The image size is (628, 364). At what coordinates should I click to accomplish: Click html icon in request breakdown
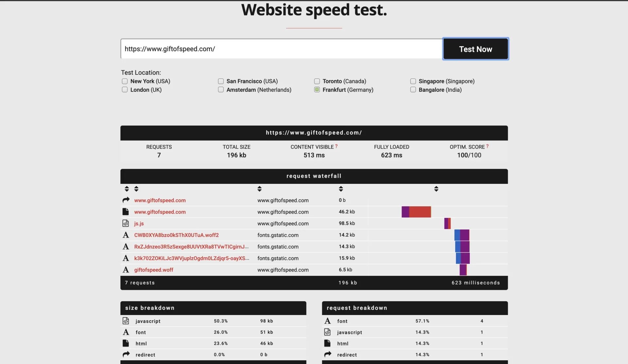[327, 343]
